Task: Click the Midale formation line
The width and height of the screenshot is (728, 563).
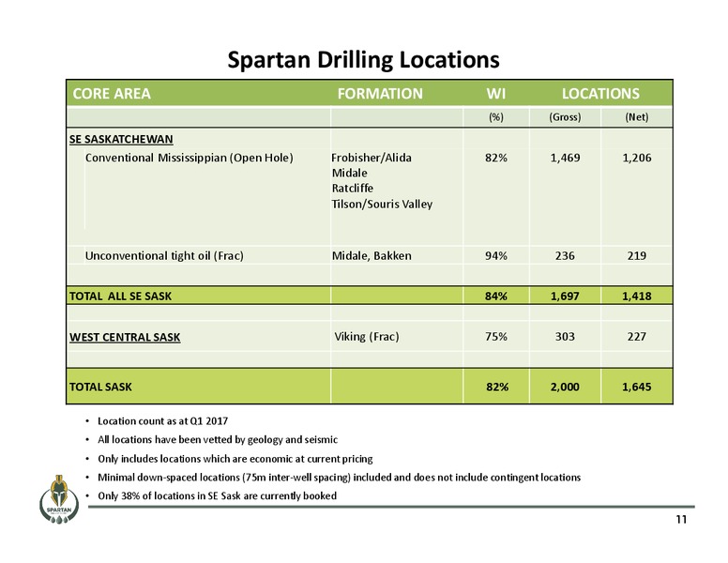Action: tap(350, 174)
